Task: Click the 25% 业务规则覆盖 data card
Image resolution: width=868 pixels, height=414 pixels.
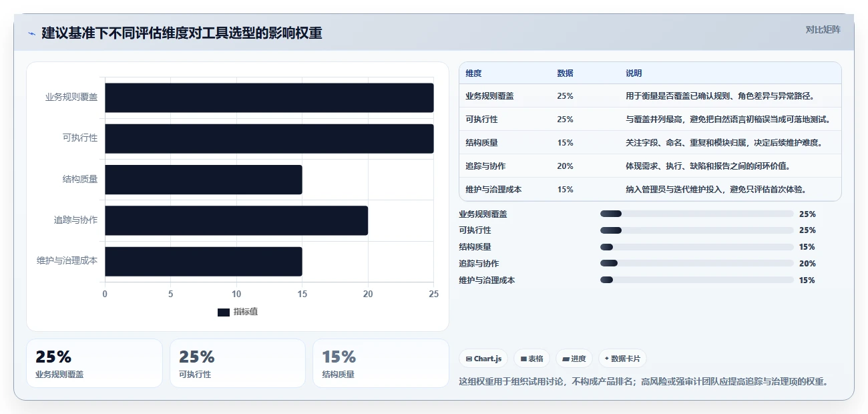Action: click(94, 363)
